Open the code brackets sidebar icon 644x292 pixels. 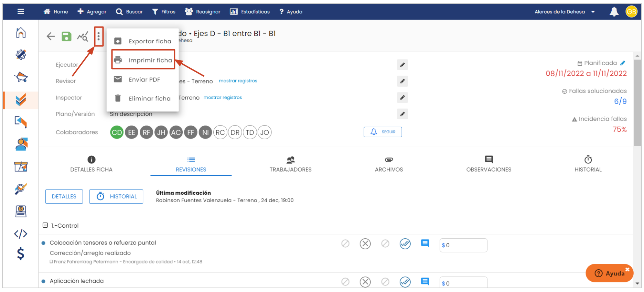(x=21, y=234)
